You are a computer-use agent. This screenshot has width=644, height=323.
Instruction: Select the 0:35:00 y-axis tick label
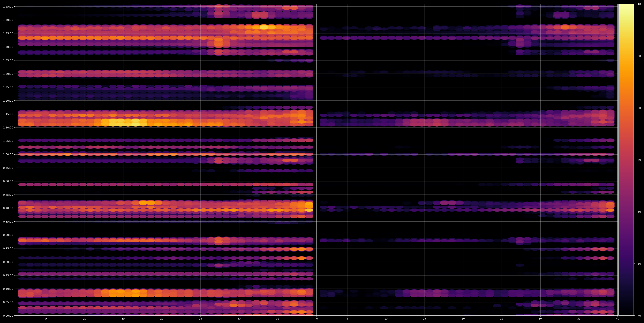click(8, 222)
